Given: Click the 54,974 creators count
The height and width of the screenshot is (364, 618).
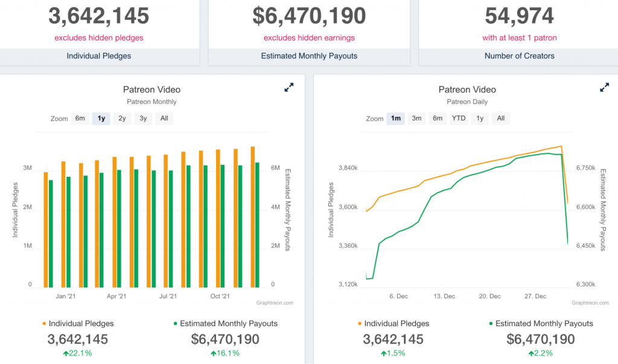Looking at the screenshot, I should pos(520,16).
